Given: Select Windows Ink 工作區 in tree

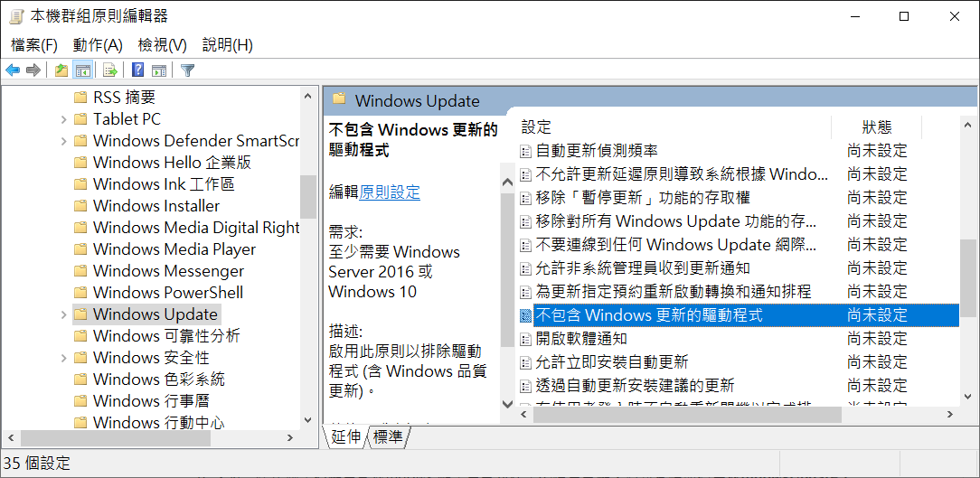Looking at the screenshot, I should click(x=163, y=184).
